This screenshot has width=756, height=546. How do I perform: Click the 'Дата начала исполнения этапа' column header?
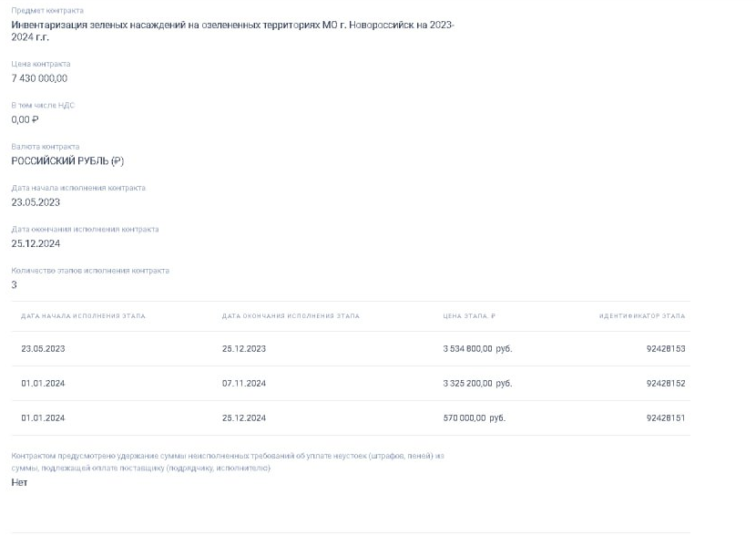pos(83,316)
